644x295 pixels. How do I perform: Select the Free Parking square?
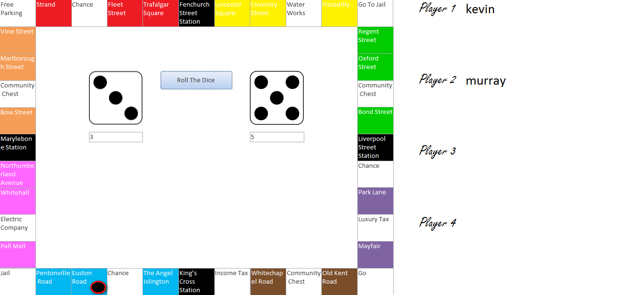(18, 13)
